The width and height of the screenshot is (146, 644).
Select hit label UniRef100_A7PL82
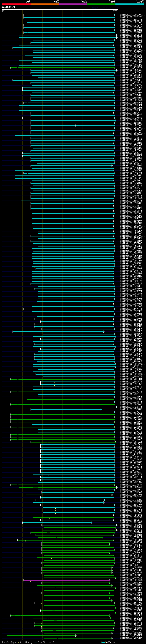coord(131,228)
